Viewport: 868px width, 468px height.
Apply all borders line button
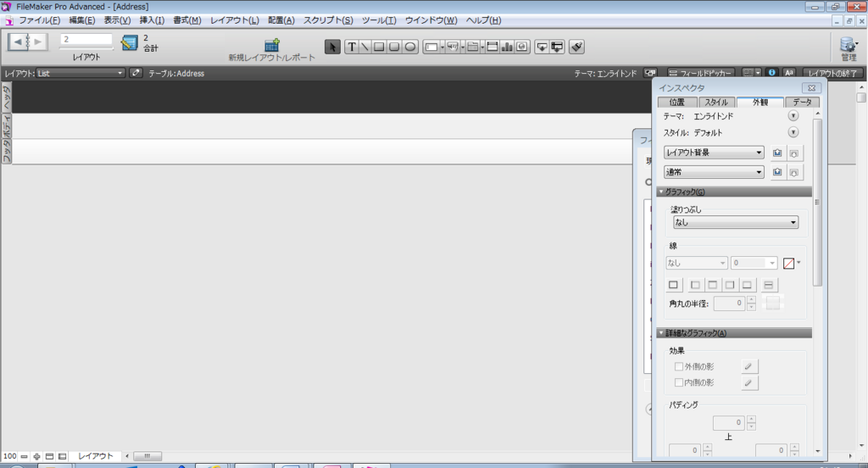point(673,285)
